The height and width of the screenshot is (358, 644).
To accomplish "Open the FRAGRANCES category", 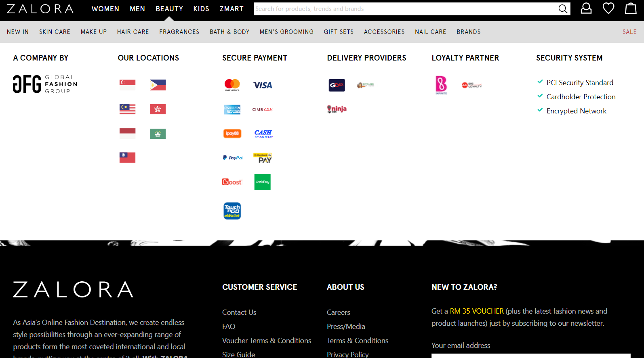I will point(179,32).
